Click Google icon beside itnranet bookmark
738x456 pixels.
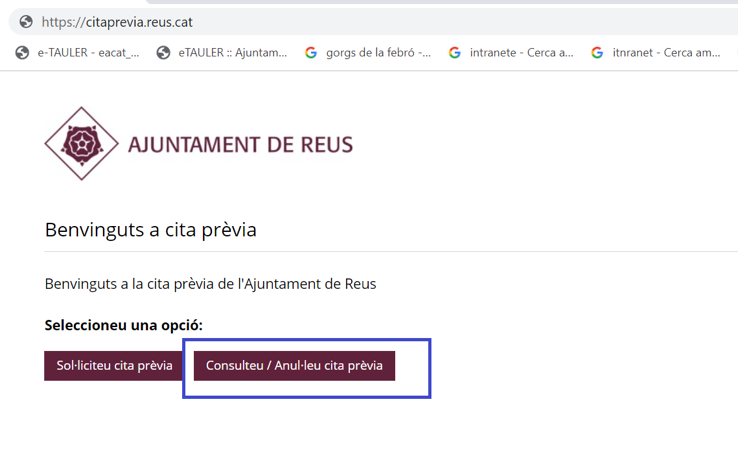click(597, 53)
